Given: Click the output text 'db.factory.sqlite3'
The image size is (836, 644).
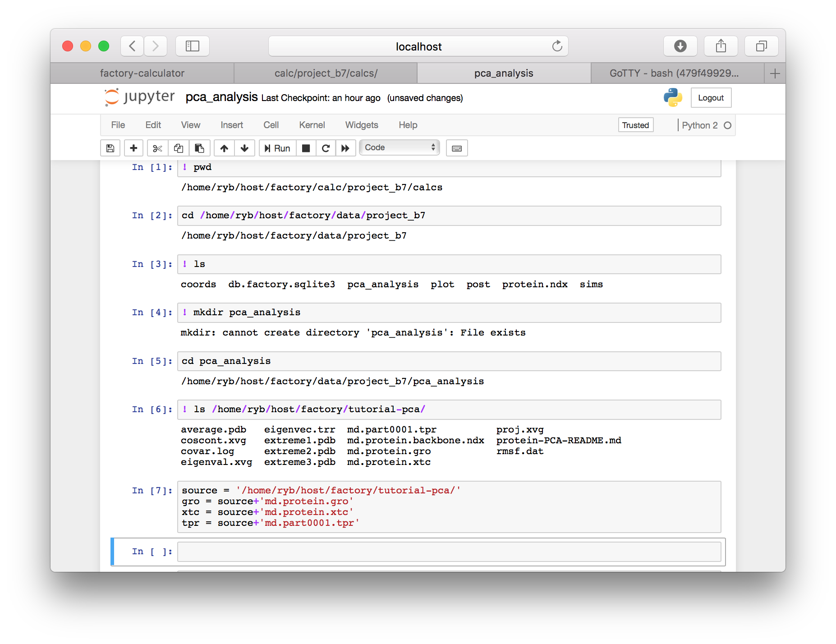Looking at the screenshot, I should 281,285.
